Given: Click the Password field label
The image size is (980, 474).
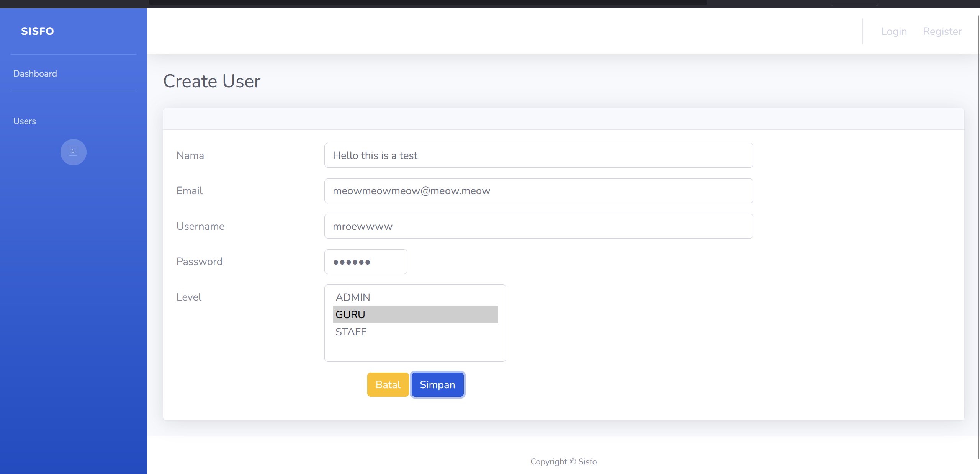Looking at the screenshot, I should 199,262.
